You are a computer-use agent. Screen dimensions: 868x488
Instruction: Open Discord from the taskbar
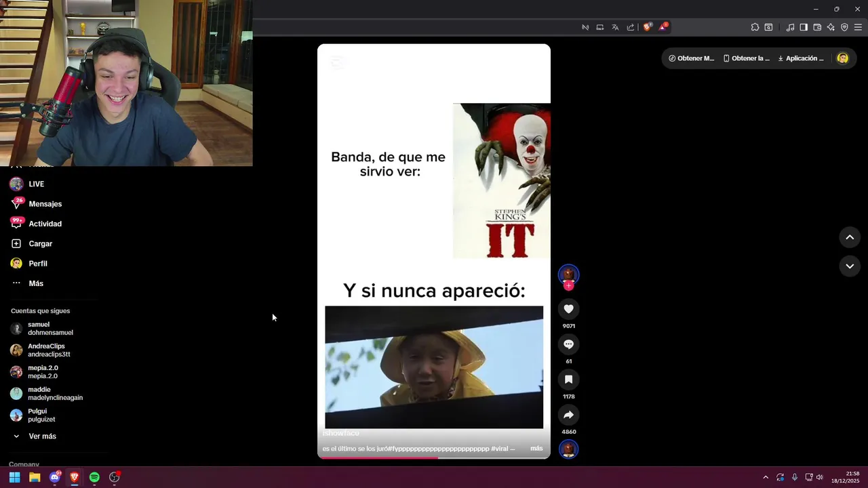(55, 477)
